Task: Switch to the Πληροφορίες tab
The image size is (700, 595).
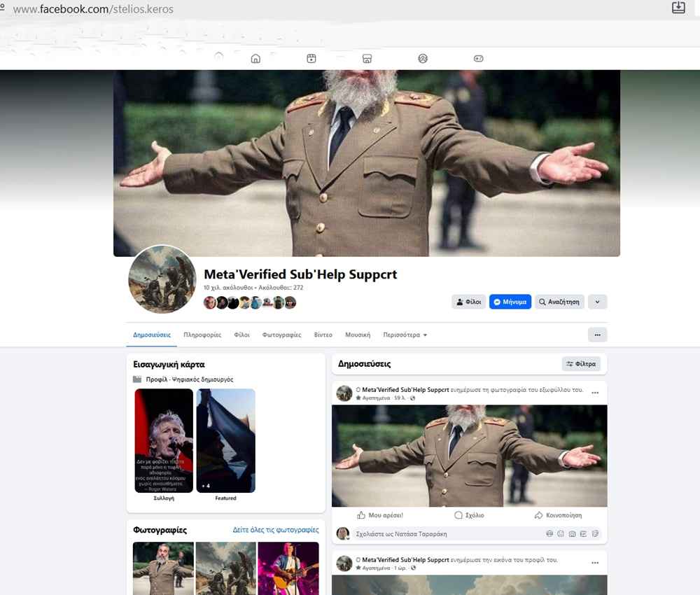Action: tap(202, 335)
